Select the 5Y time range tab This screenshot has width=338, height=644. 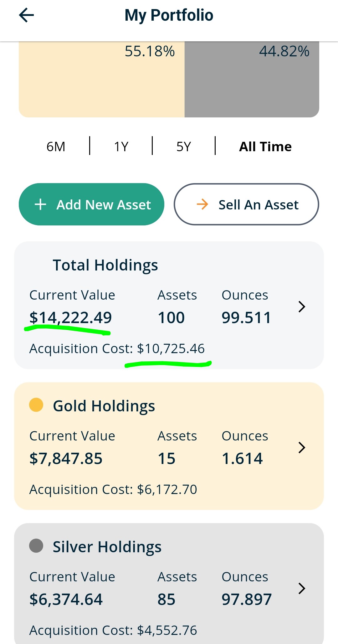[x=184, y=146]
